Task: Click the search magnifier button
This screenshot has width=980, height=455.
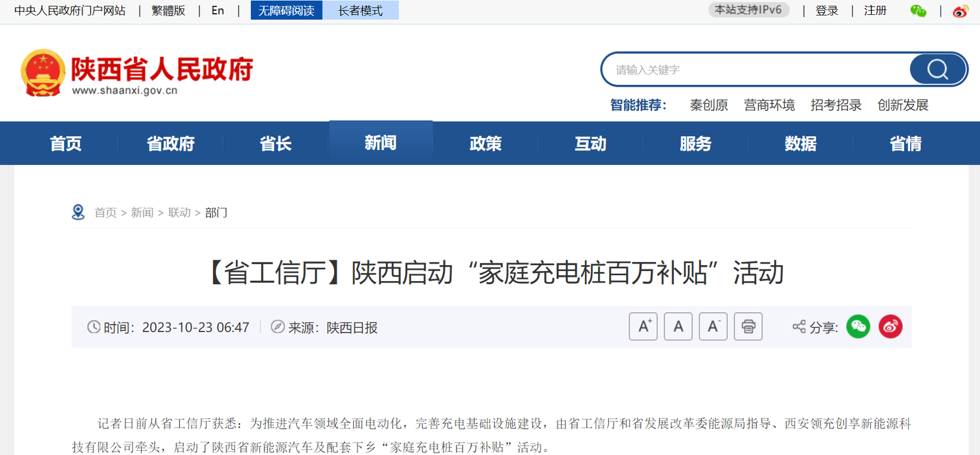Action: coord(937,70)
